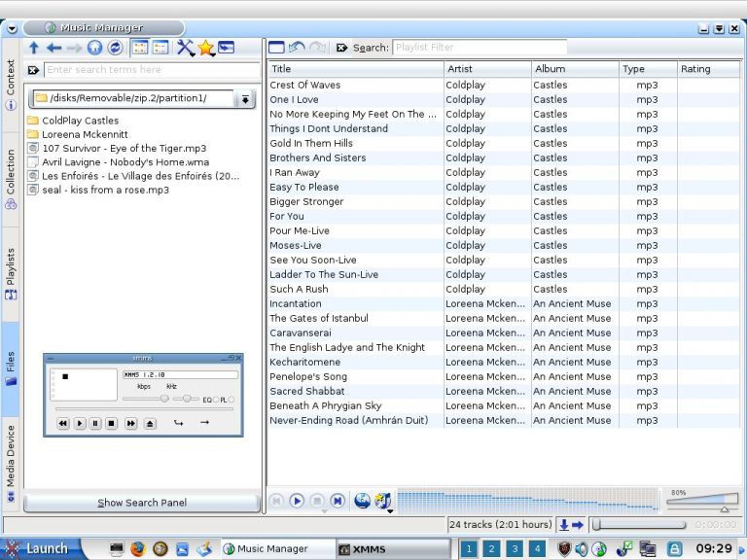
Task: Toggle XMMS shuffle arrow icon
Action: pyautogui.click(x=179, y=422)
